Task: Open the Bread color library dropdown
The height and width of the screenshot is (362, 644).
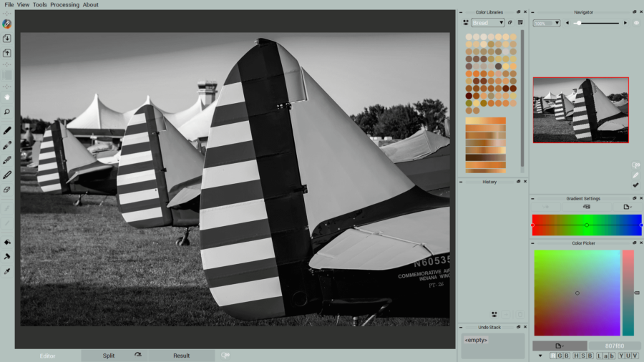Action: pos(488,23)
